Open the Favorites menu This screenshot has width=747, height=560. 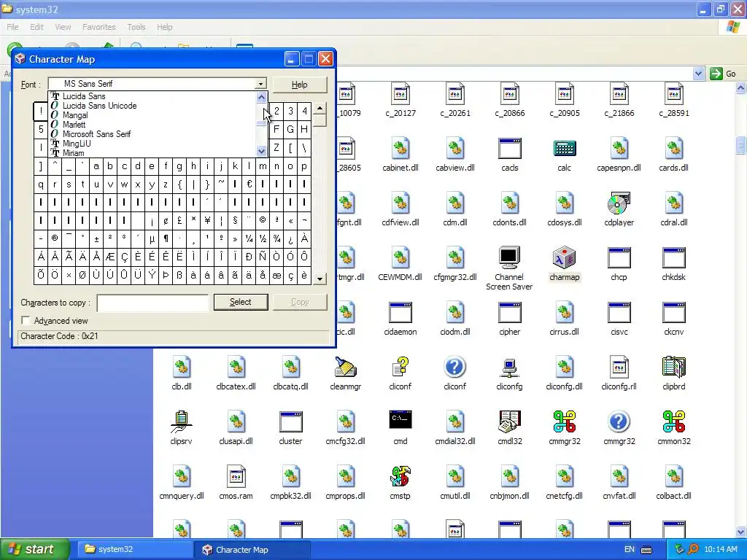99,27
